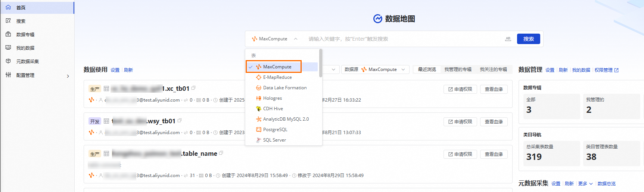Click 设置 link beside 数据管理
644x192 pixels.
tap(550, 70)
